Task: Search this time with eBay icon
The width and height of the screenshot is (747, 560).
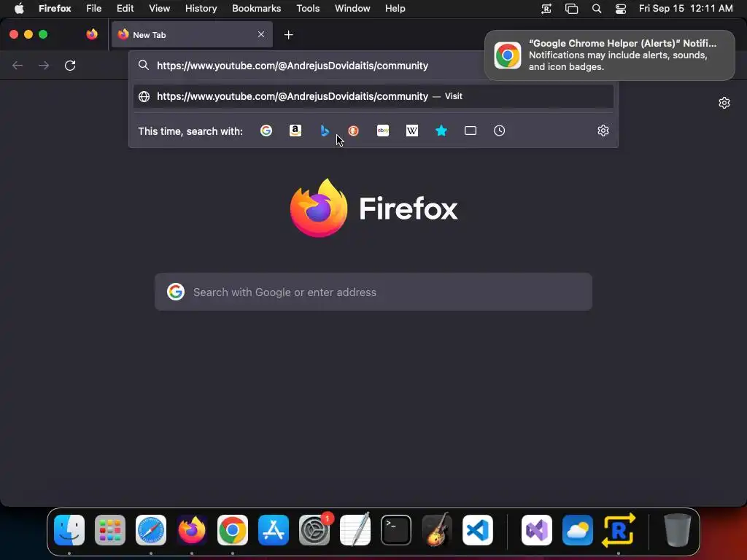Action: 383,131
